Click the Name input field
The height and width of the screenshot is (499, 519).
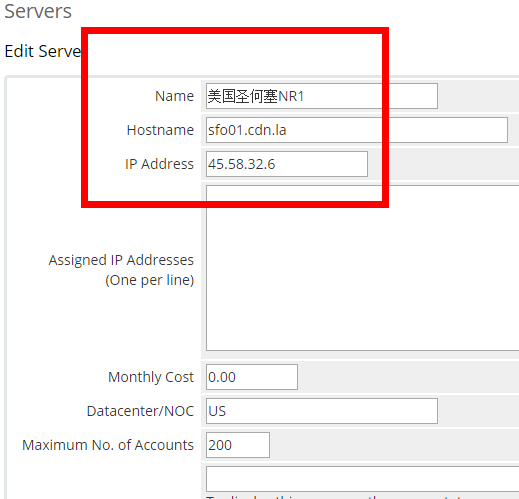pyautogui.click(x=322, y=96)
